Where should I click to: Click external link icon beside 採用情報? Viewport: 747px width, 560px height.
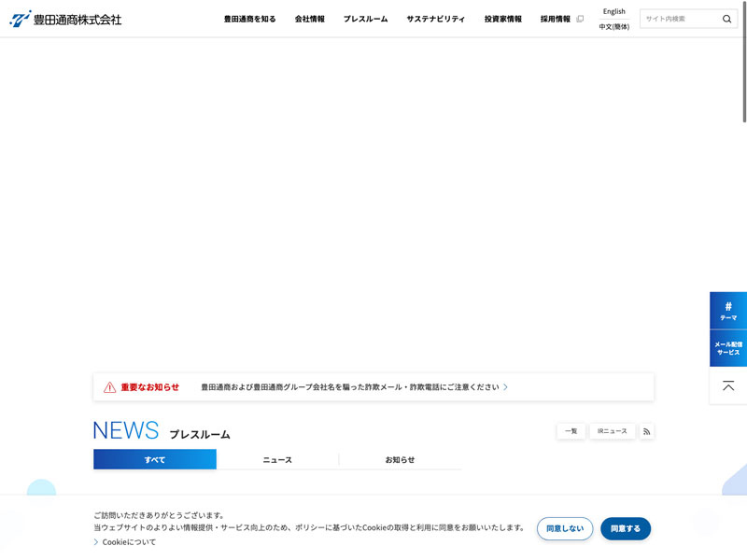(x=580, y=19)
